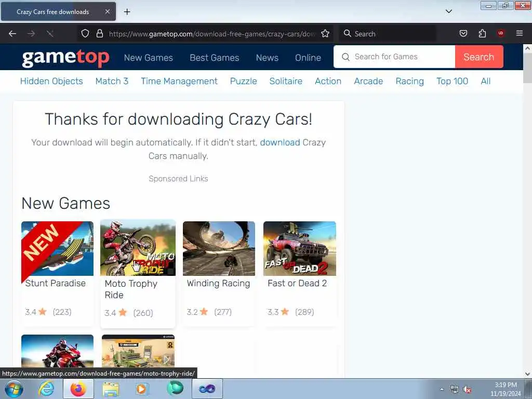Browse the Puzzle category

click(243, 81)
